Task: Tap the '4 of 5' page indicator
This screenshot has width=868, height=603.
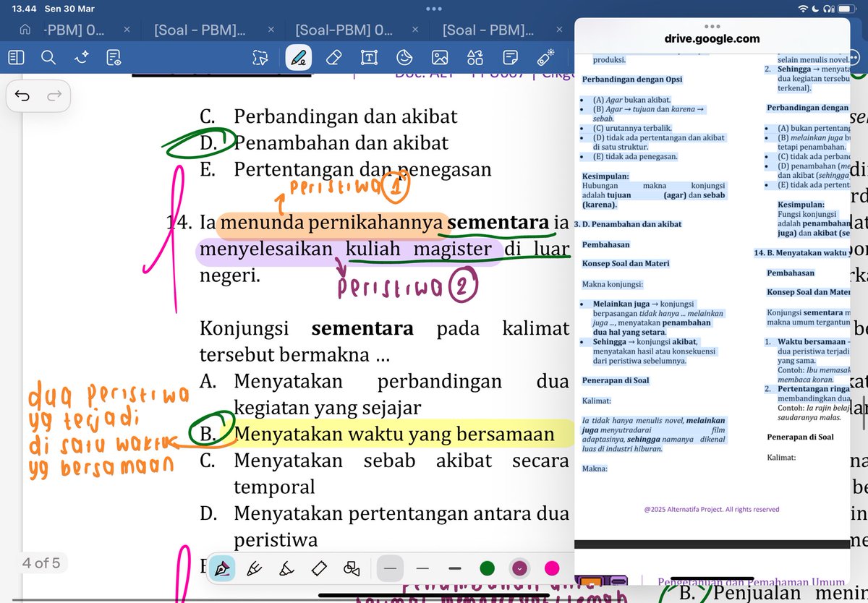Action: (x=42, y=563)
